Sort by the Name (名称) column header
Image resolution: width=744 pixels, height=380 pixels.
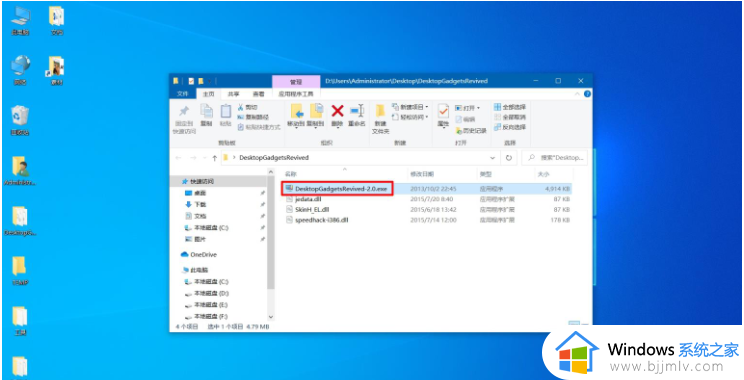[x=290, y=175]
